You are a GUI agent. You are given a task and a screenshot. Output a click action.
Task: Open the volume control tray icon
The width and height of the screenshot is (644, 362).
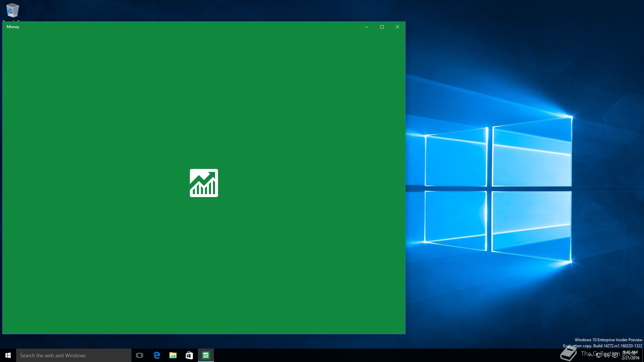606,355
